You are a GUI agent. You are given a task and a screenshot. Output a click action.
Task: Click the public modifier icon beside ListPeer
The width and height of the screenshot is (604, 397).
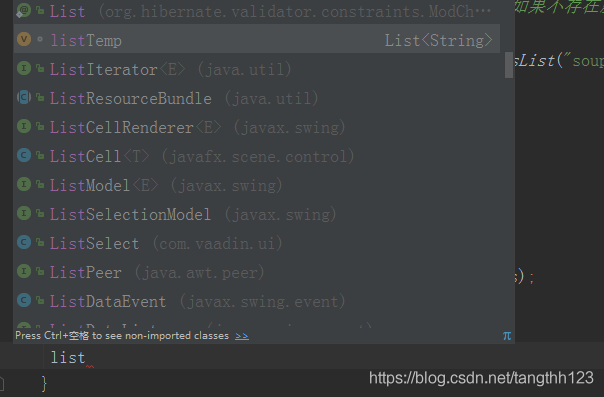pyautogui.click(x=40, y=271)
